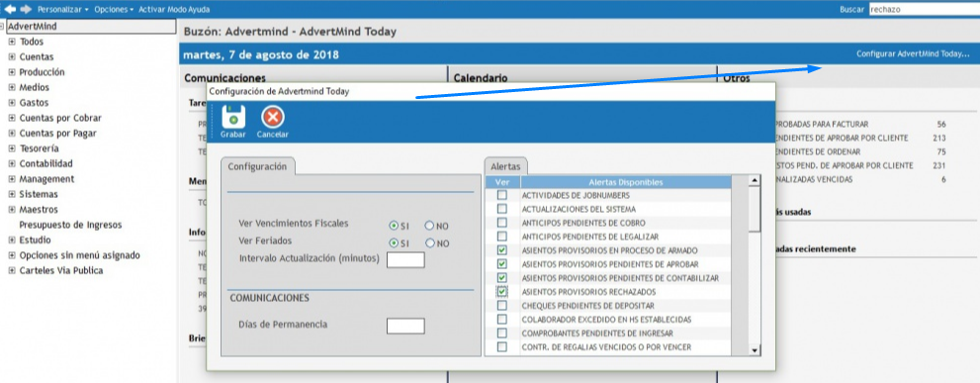Open the Personalizar menu
Screen dimensions: 980x383
click(x=63, y=9)
